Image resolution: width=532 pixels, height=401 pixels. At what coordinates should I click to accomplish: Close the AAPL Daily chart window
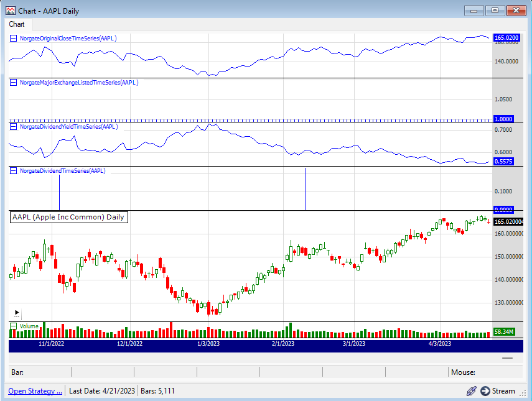(x=516, y=11)
